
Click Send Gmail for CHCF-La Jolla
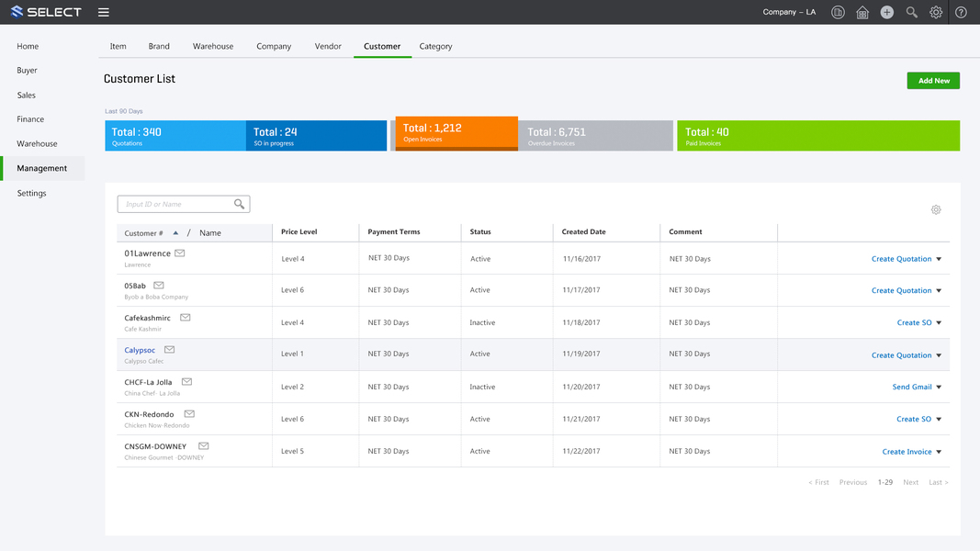tap(912, 387)
